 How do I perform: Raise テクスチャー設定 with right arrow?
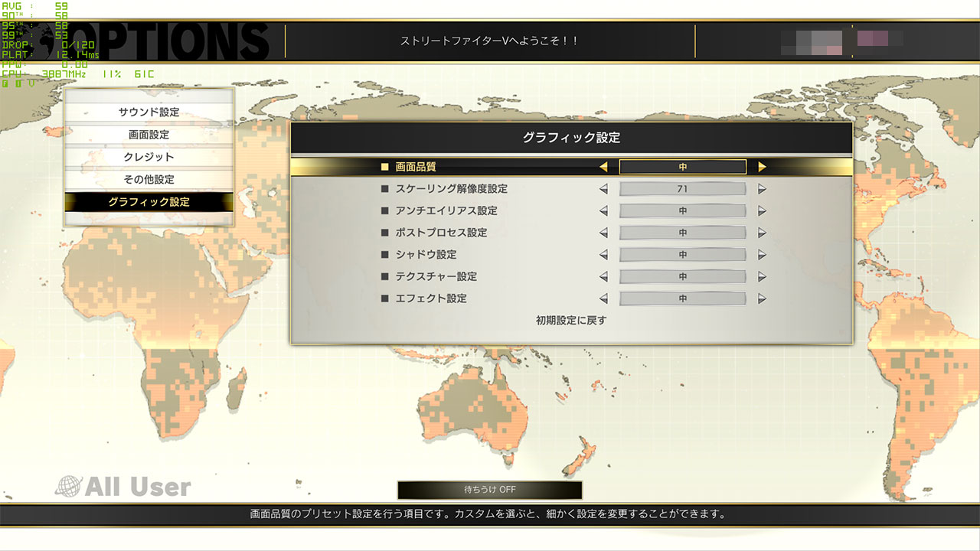pos(762,277)
